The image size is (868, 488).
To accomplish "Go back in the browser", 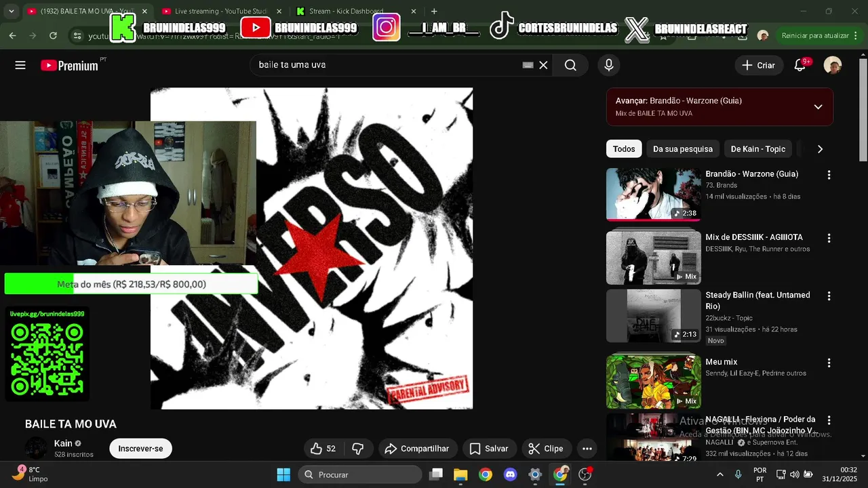I will pos(12,35).
